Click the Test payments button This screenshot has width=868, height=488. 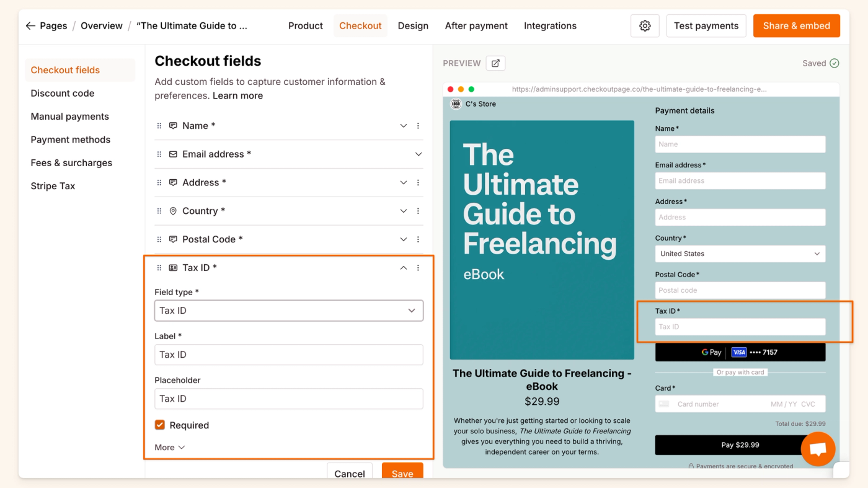(x=706, y=26)
